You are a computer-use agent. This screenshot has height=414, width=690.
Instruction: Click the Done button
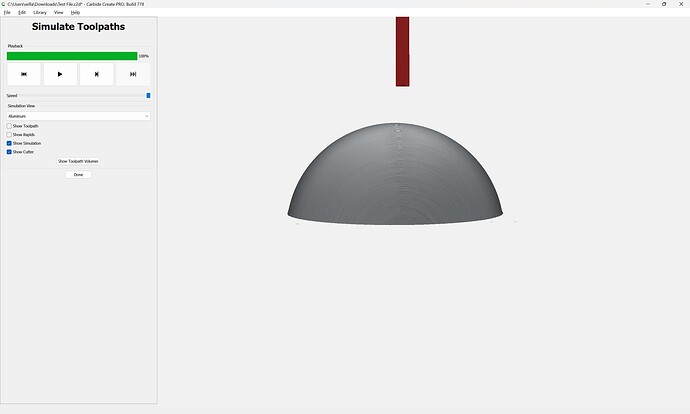[78, 175]
